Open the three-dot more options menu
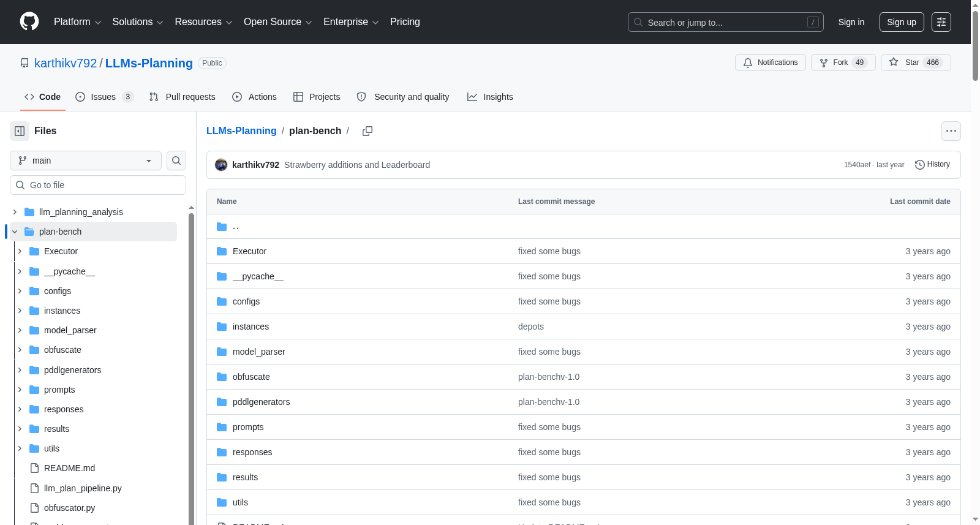 pyautogui.click(x=951, y=131)
